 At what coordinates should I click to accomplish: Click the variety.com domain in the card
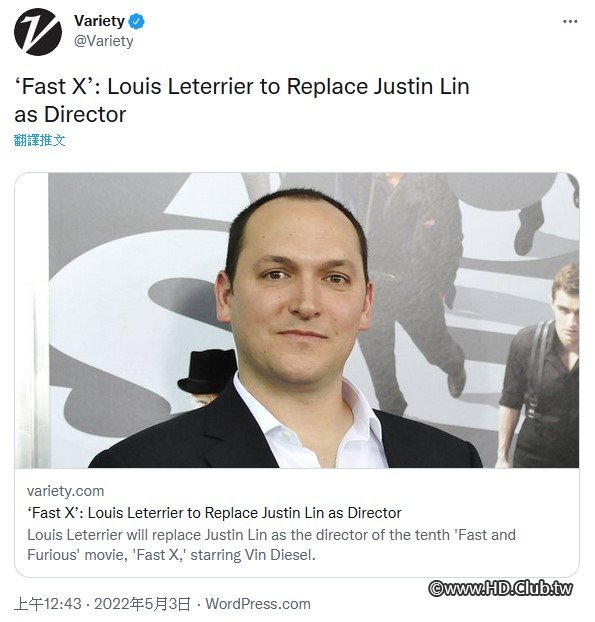65,491
